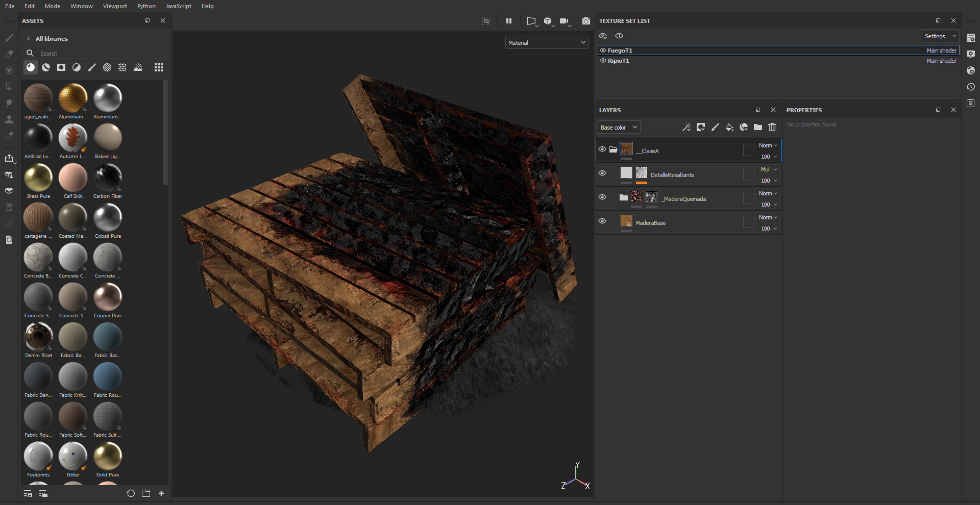Image resolution: width=980 pixels, height=505 pixels.
Task: Click the asset Search field
Action: [x=97, y=54]
